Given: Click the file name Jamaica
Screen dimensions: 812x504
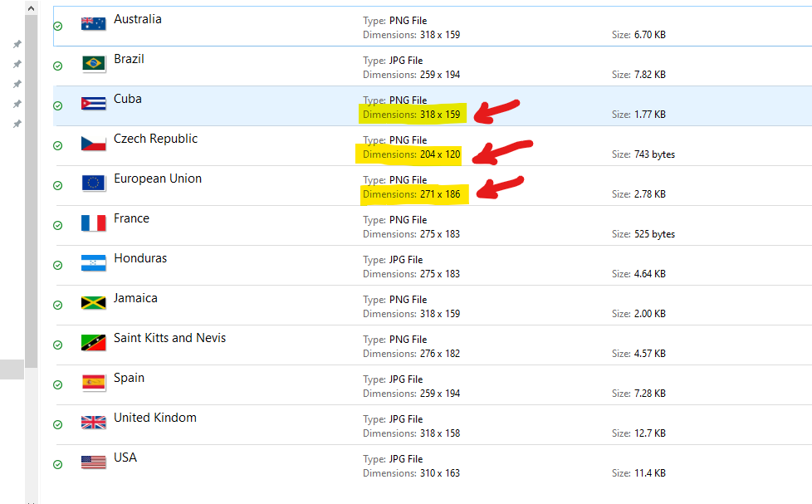Looking at the screenshot, I should 135,298.
